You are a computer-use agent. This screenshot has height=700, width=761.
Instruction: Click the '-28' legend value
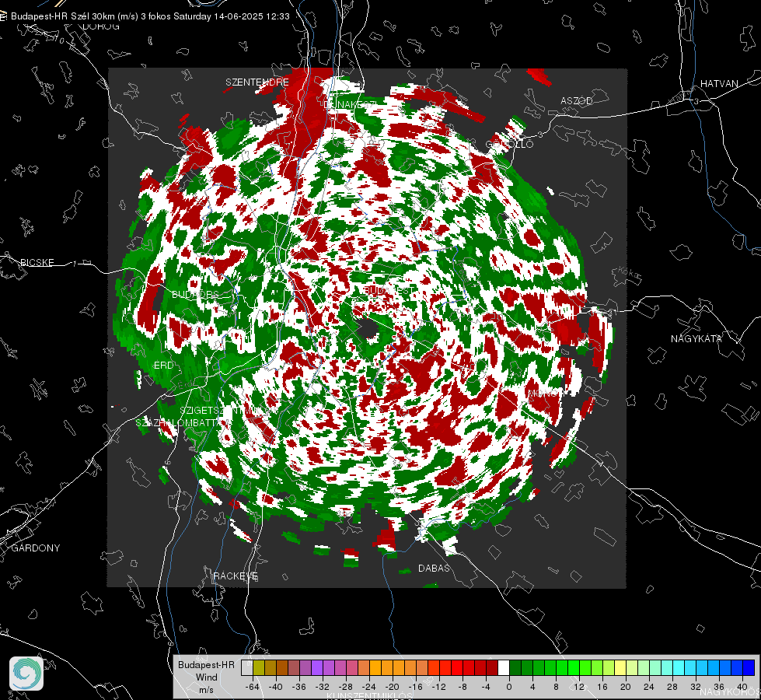click(x=346, y=687)
